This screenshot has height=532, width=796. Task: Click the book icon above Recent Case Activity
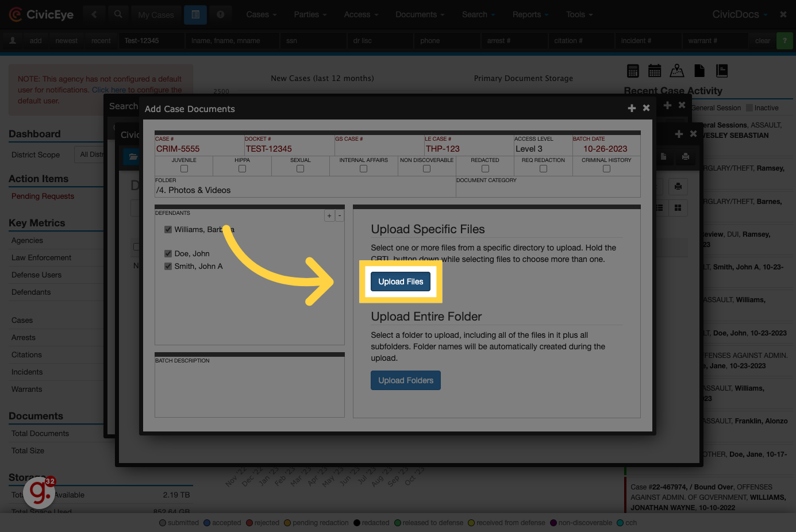pyautogui.click(x=722, y=71)
